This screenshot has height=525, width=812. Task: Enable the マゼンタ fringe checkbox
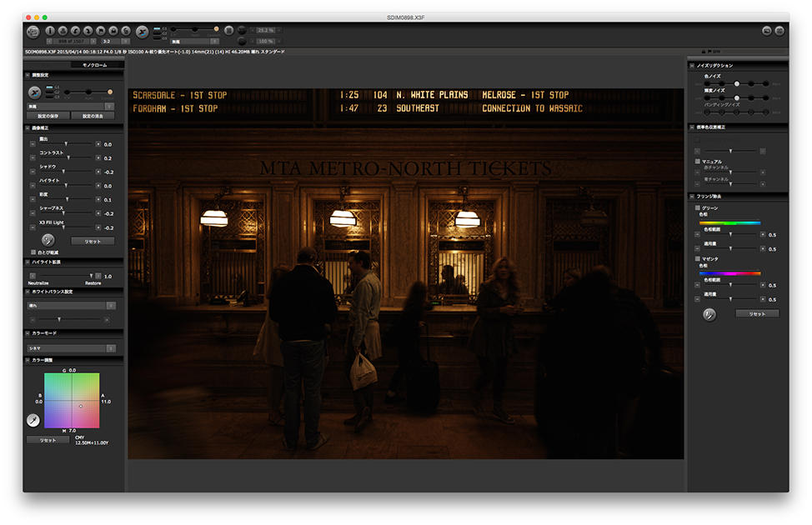pyautogui.click(x=698, y=258)
